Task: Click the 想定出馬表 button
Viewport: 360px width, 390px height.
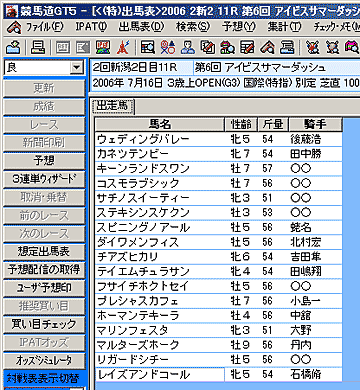Action: pos(44,251)
